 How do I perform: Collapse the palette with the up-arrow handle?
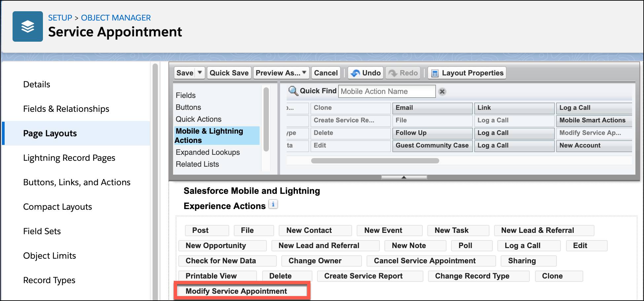[x=404, y=177]
